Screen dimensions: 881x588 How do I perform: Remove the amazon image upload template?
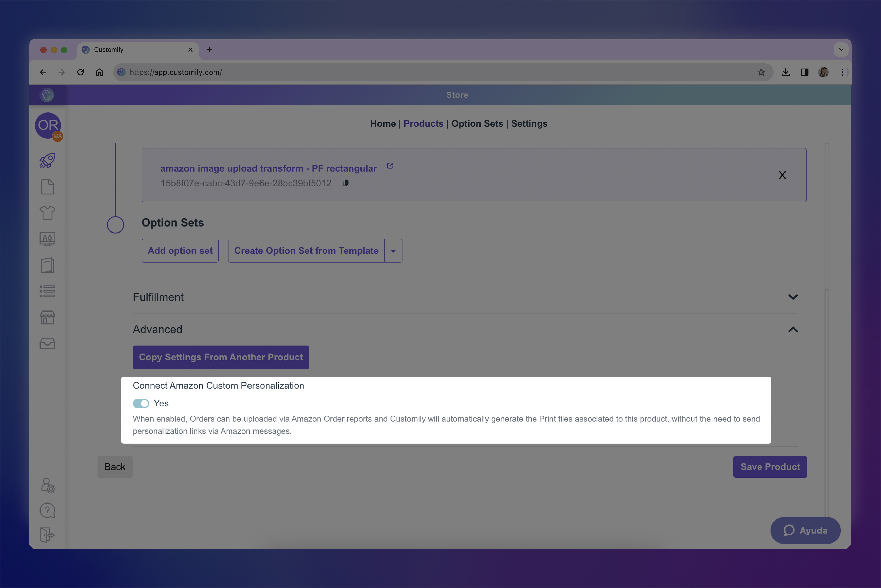pyautogui.click(x=782, y=175)
